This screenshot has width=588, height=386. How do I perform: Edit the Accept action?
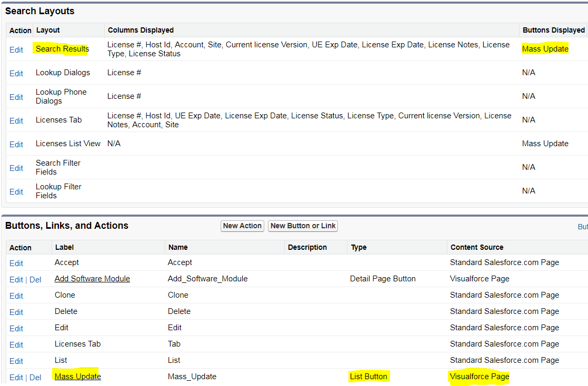tap(16, 263)
